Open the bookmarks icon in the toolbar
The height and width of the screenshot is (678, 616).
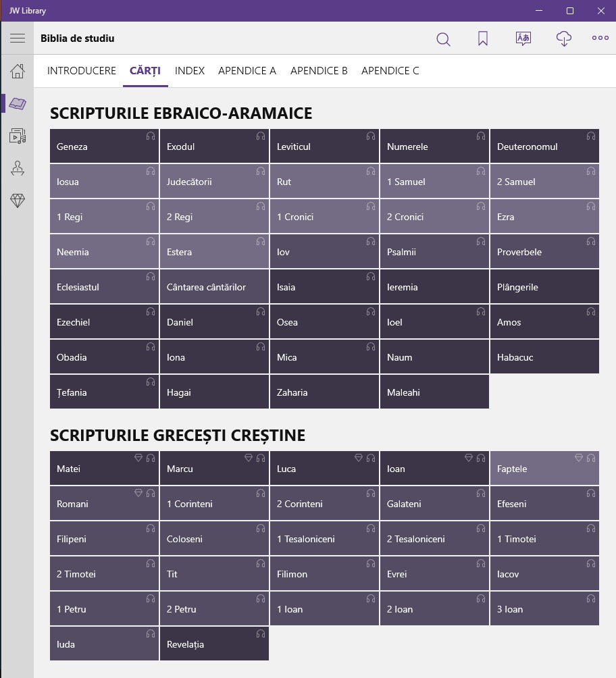pyautogui.click(x=483, y=39)
